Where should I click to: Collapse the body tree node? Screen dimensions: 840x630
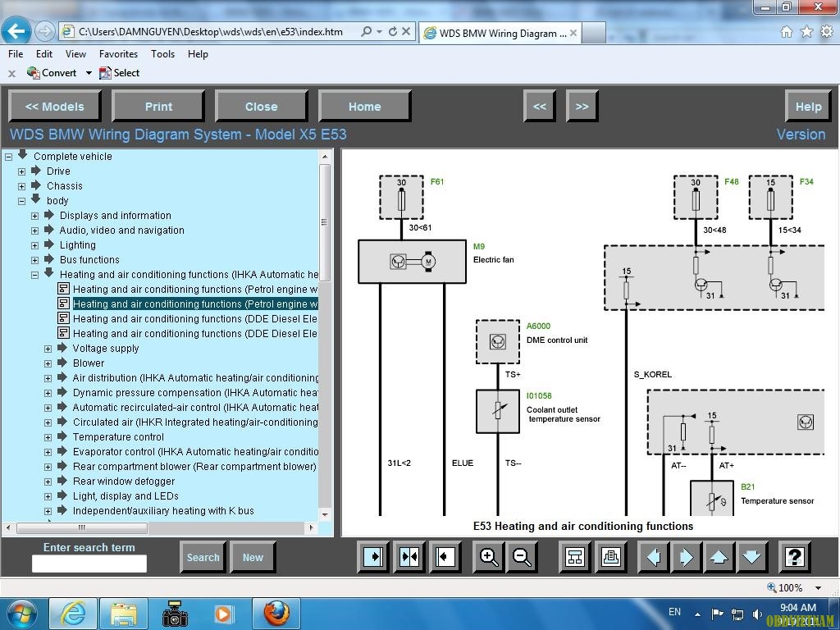(21, 202)
